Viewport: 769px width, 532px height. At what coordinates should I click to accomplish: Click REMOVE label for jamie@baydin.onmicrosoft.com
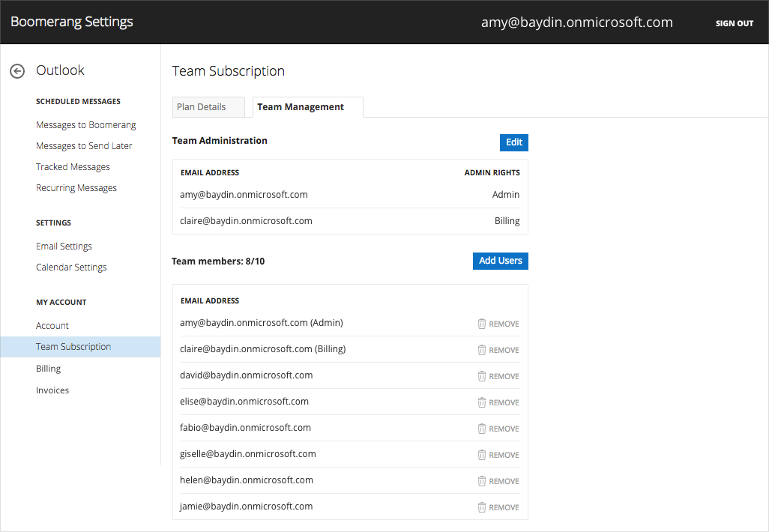(504, 507)
